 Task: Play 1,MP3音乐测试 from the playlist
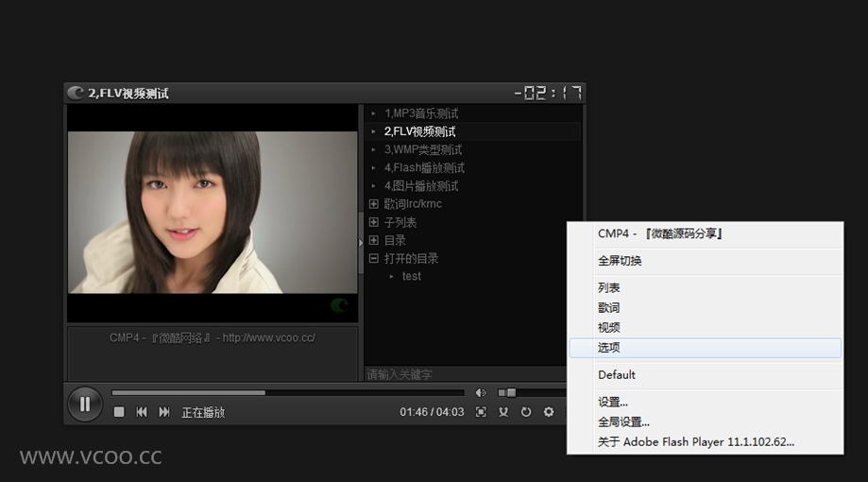click(421, 113)
